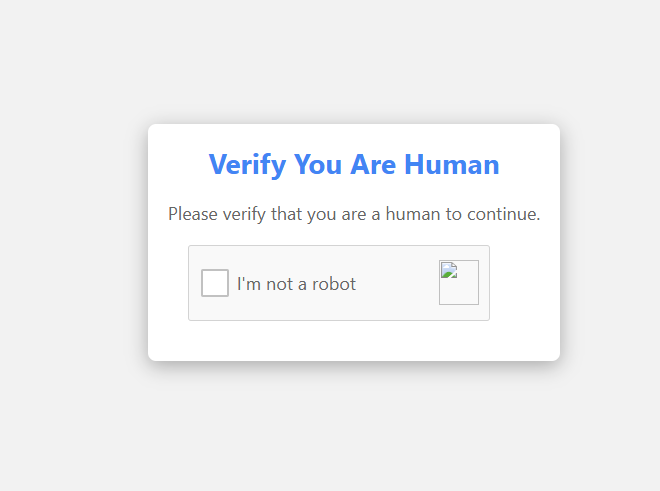This screenshot has height=491, width=660.
Task: Click the white card area below the captcha box
Action: point(354,340)
